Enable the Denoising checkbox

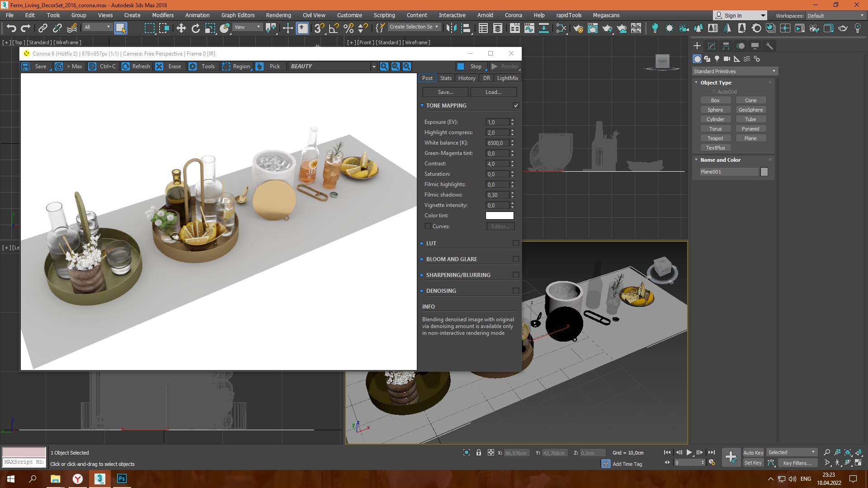[x=516, y=291]
